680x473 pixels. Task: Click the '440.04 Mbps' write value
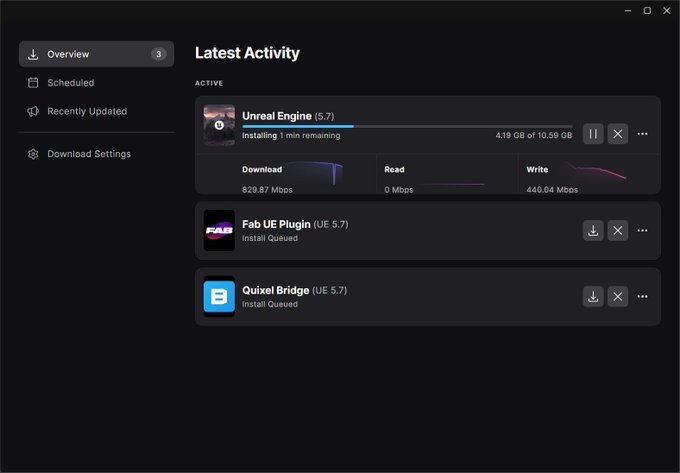pyautogui.click(x=552, y=189)
